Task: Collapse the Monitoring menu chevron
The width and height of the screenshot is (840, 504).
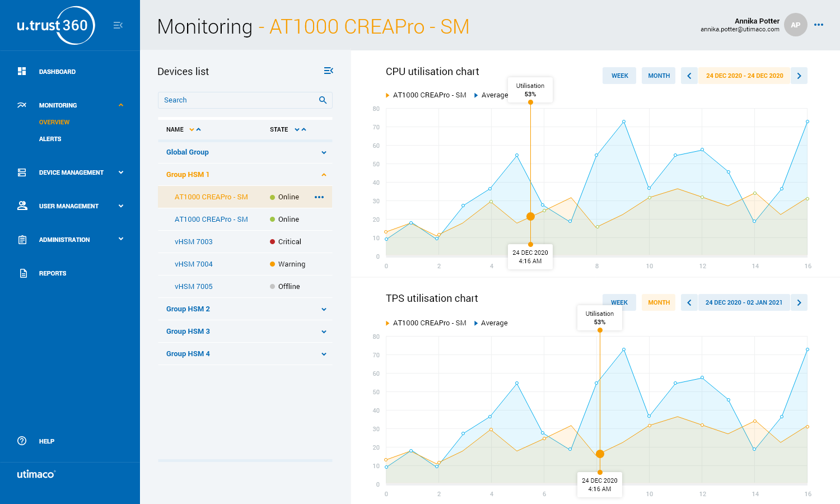Action: coord(121,105)
